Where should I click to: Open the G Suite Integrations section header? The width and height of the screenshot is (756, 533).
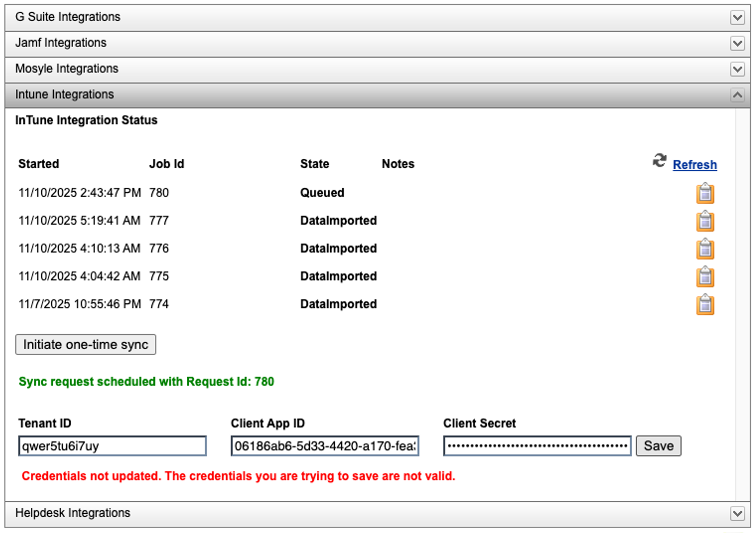[x=377, y=18]
